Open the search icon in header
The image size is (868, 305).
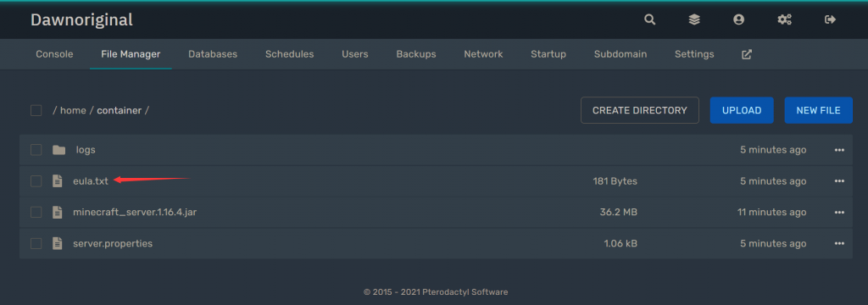click(650, 19)
